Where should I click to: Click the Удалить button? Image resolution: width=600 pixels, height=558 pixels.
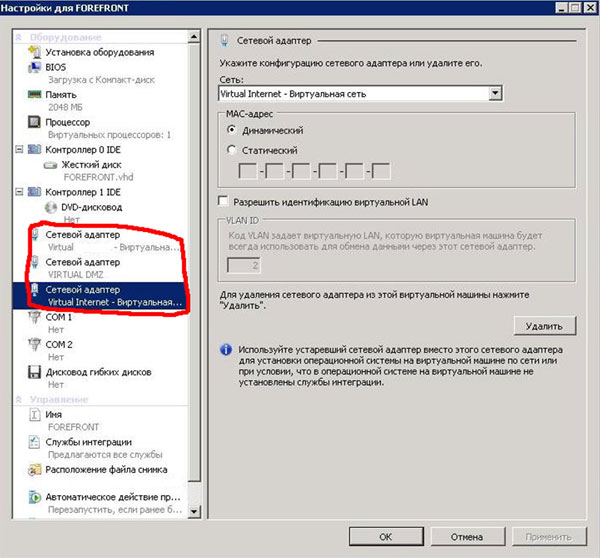[544, 326]
